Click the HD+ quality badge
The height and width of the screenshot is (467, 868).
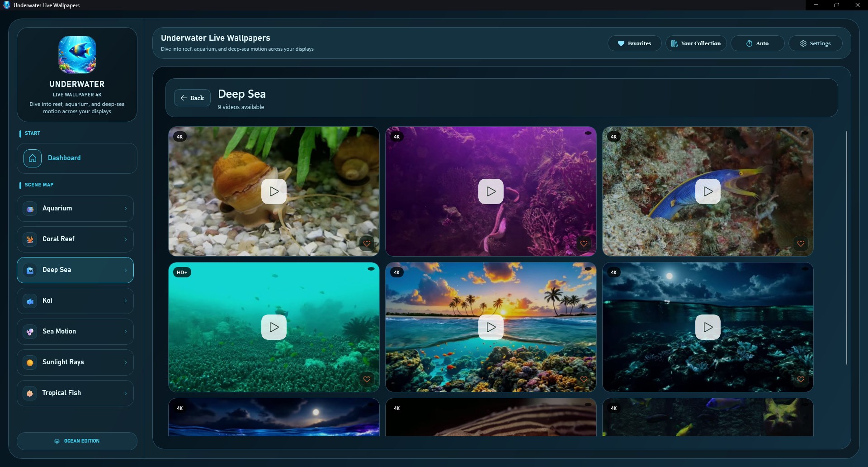click(x=182, y=272)
